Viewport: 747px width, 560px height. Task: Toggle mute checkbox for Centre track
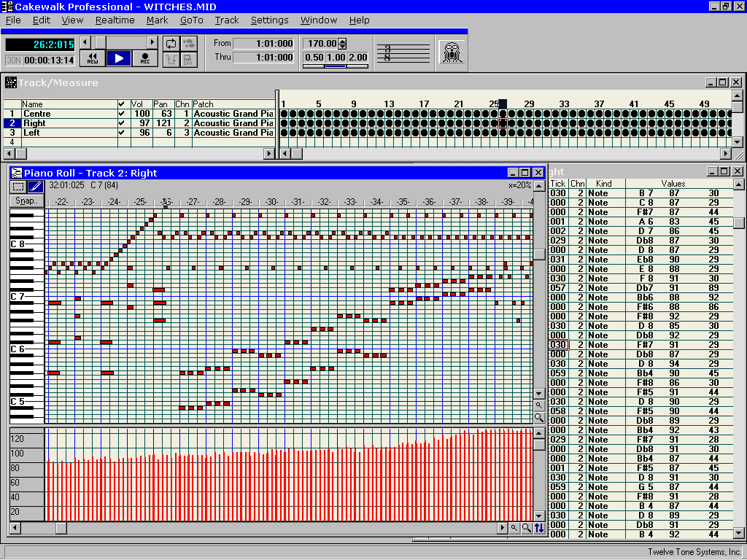coord(122,114)
